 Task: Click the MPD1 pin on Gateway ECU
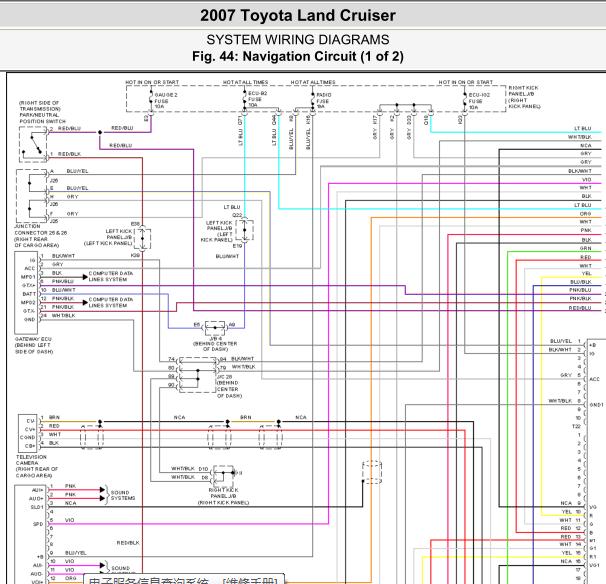(28, 277)
